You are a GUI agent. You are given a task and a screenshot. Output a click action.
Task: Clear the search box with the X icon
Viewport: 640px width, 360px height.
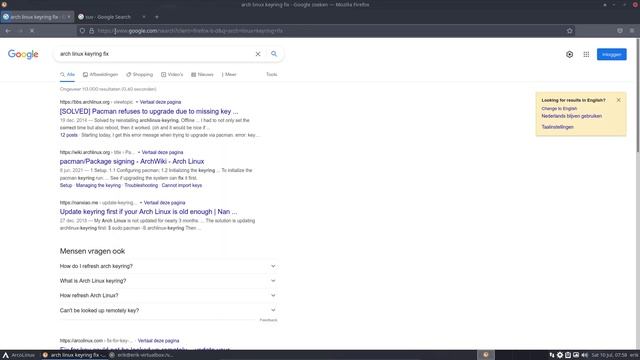258,54
